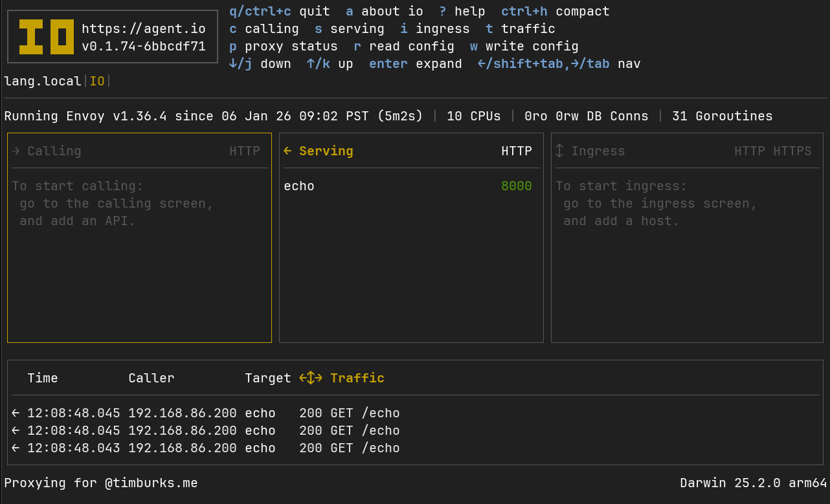
Task: Click the traffic direction icon in table header
Action: coord(310,378)
